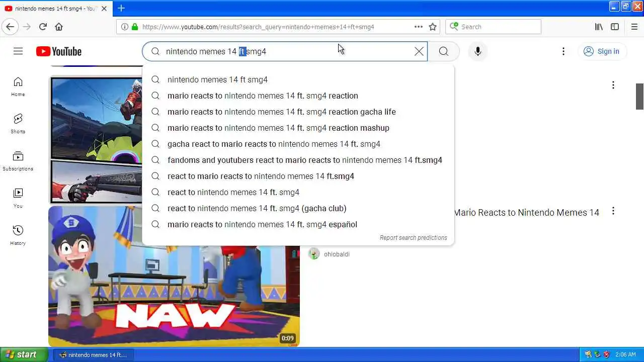Click the red shield tray icon
Viewport: 644px width, 362px height.
tap(606, 355)
